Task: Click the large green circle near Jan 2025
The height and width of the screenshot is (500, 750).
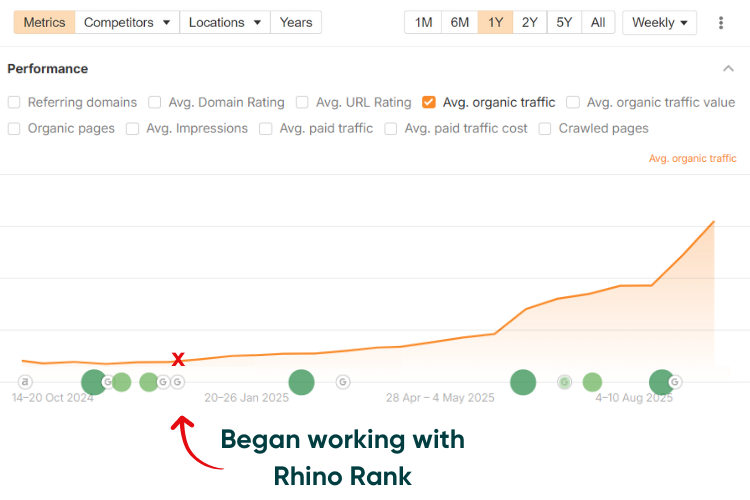Action: pyautogui.click(x=301, y=382)
